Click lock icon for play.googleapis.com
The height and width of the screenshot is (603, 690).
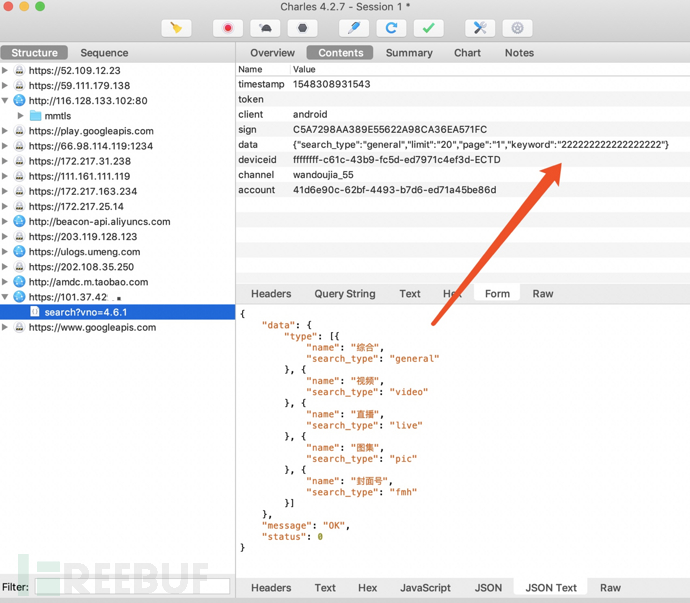(x=19, y=131)
